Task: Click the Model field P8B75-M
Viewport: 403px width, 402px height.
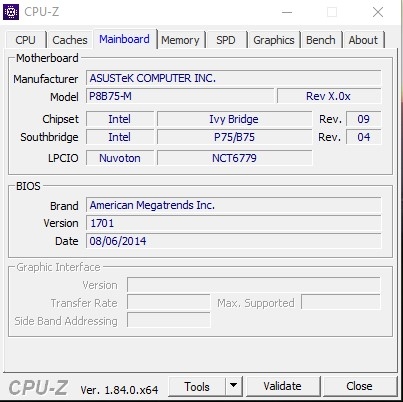Action: [180, 96]
